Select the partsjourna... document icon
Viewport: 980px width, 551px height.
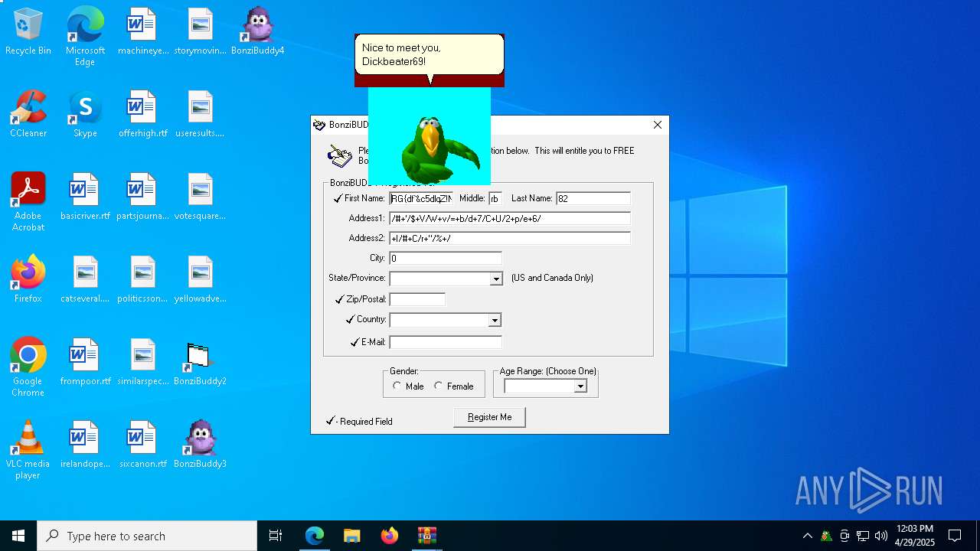[142, 197]
